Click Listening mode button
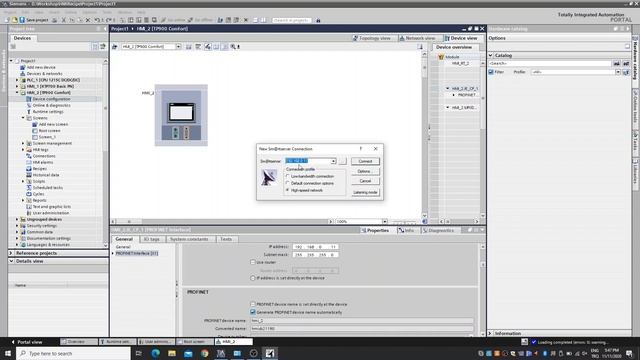The width and height of the screenshot is (640, 360). (365, 192)
